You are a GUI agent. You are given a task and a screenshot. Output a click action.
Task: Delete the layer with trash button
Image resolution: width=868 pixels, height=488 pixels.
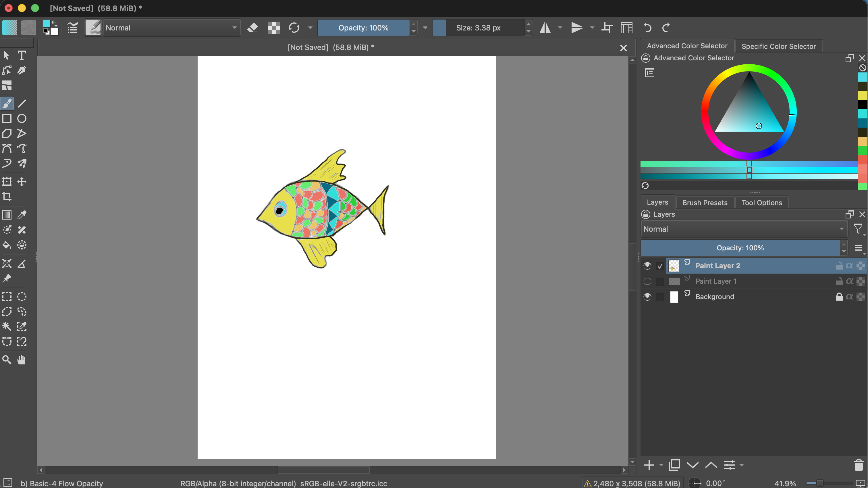(859, 465)
